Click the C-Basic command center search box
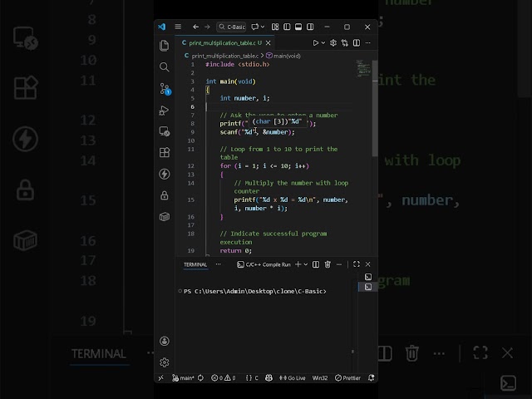The image size is (532, 399). [231, 27]
